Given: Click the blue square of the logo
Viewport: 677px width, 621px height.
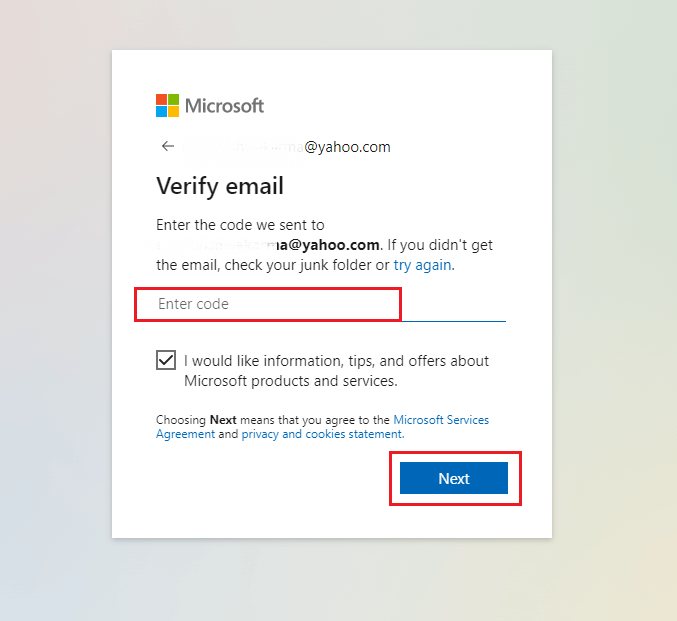Looking at the screenshot, I should (161, 111).
